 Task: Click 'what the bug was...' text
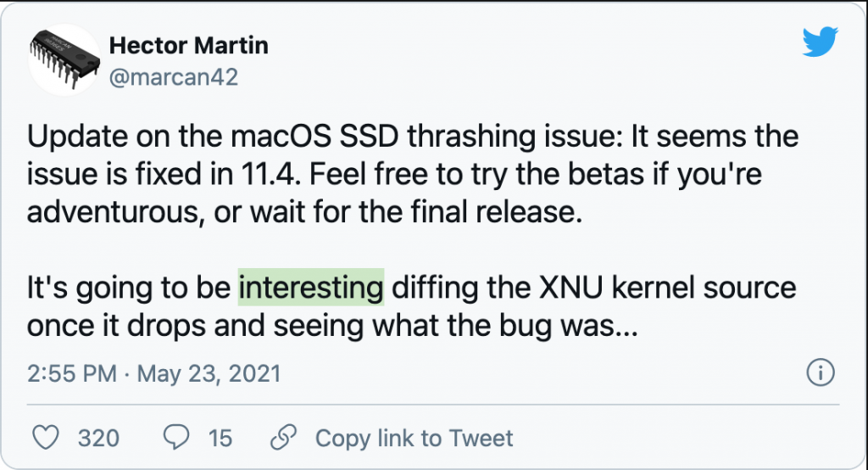[505, 326]
